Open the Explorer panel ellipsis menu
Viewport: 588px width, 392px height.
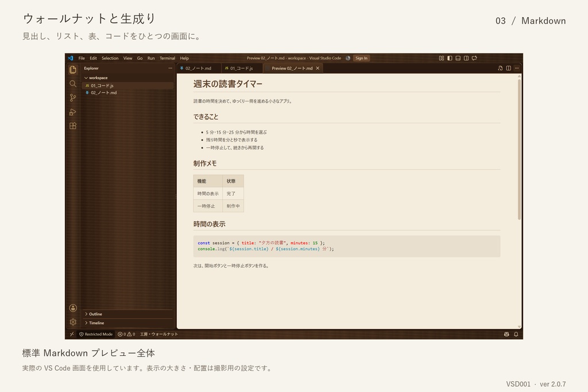[x=170, y=68]
